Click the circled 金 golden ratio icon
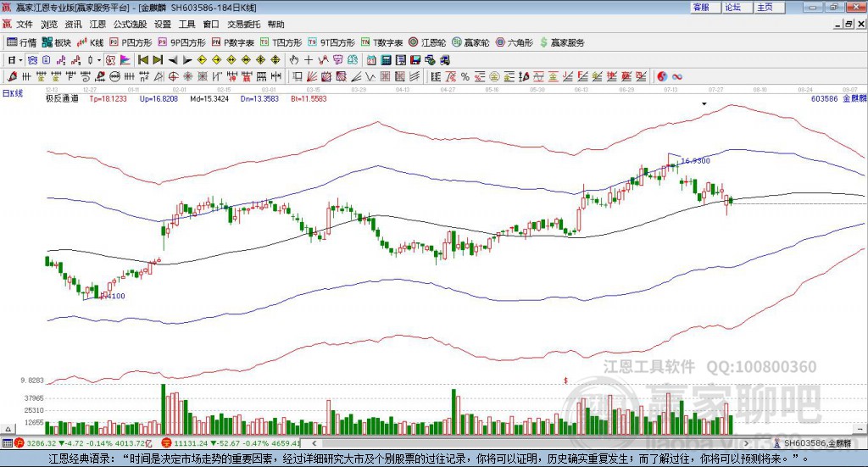Viewport: 868px width, 467px height. pyautogui.click(x=494, y=77)
